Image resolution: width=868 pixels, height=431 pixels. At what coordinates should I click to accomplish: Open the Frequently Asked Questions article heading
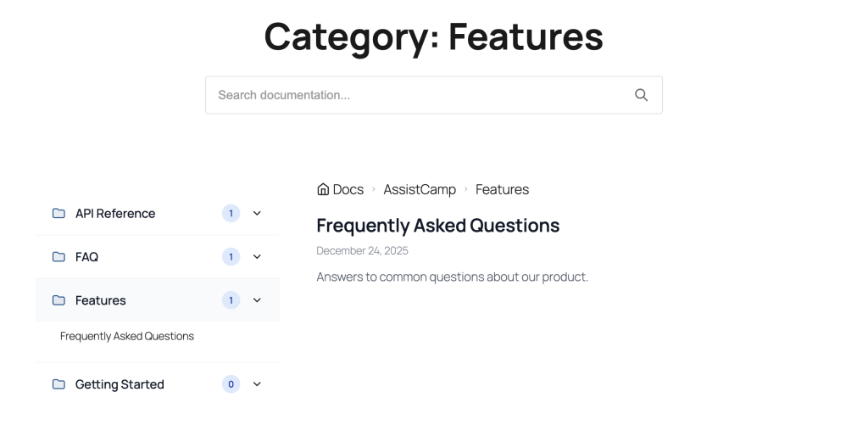pyautogui.click(x=437, y=226)
